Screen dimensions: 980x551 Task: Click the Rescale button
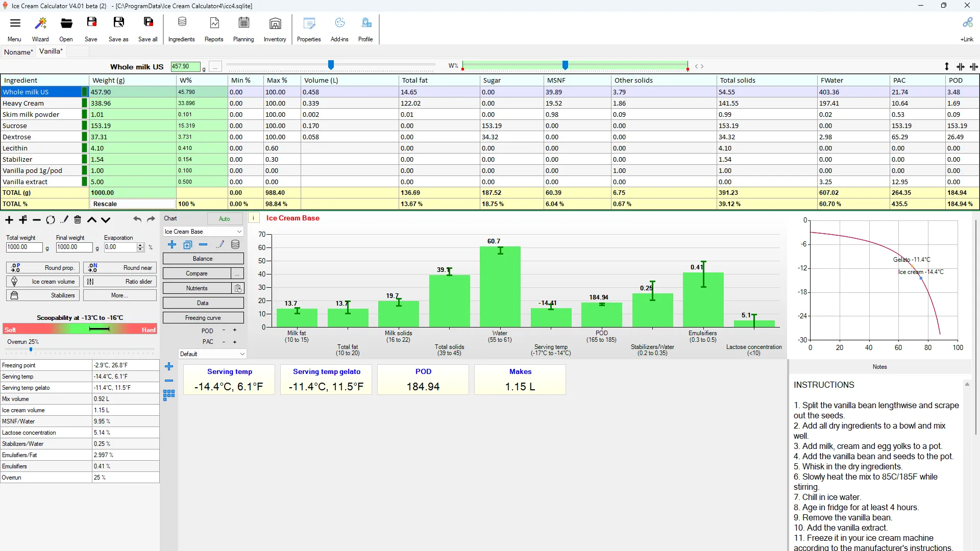(x=105, y=204)
